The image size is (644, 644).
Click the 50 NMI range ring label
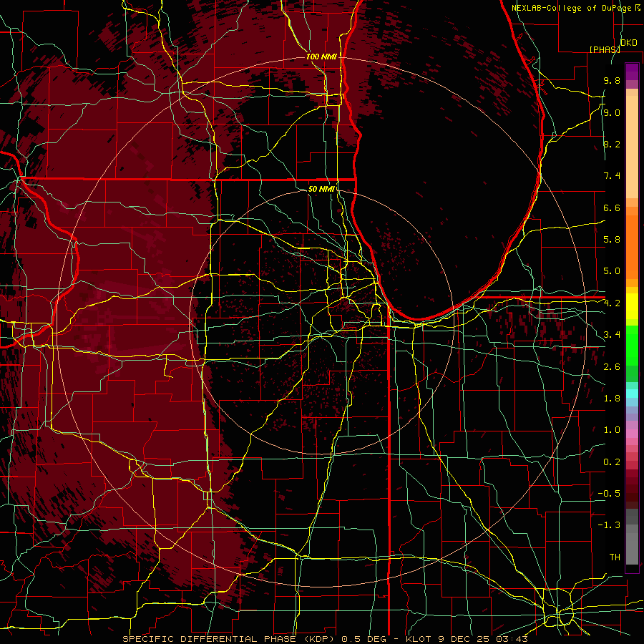pos(321,189)
